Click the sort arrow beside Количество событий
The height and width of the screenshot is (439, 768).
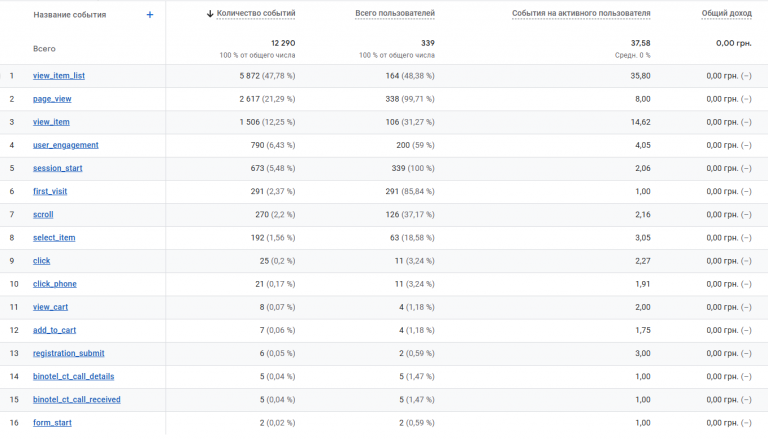210,15
